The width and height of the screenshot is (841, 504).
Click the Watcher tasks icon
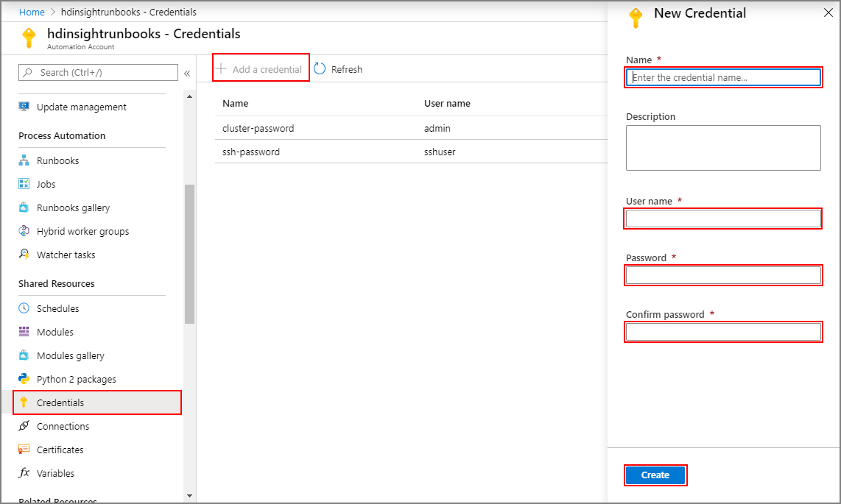click(x=24, y=255)
